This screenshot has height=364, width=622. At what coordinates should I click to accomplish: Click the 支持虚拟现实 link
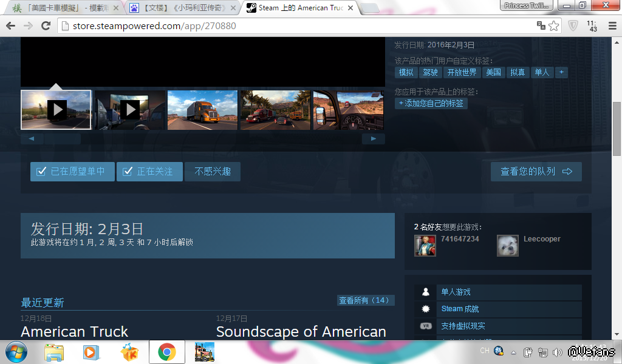[x=463, y=326]
